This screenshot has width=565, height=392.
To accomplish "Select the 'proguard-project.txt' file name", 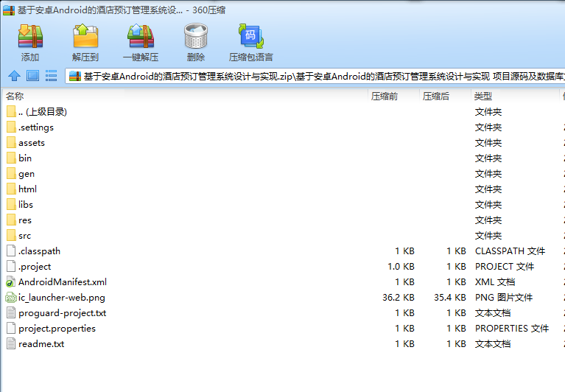I will pos(63,313).
